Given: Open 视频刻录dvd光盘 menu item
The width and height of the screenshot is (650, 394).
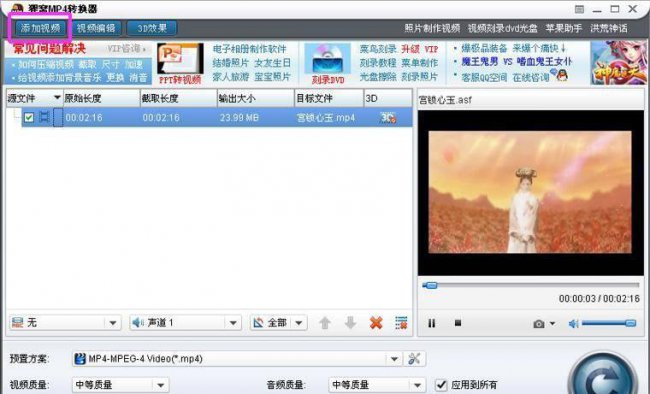Looking at the screenshot, I should pyautogui.click(x=502, y=29).
